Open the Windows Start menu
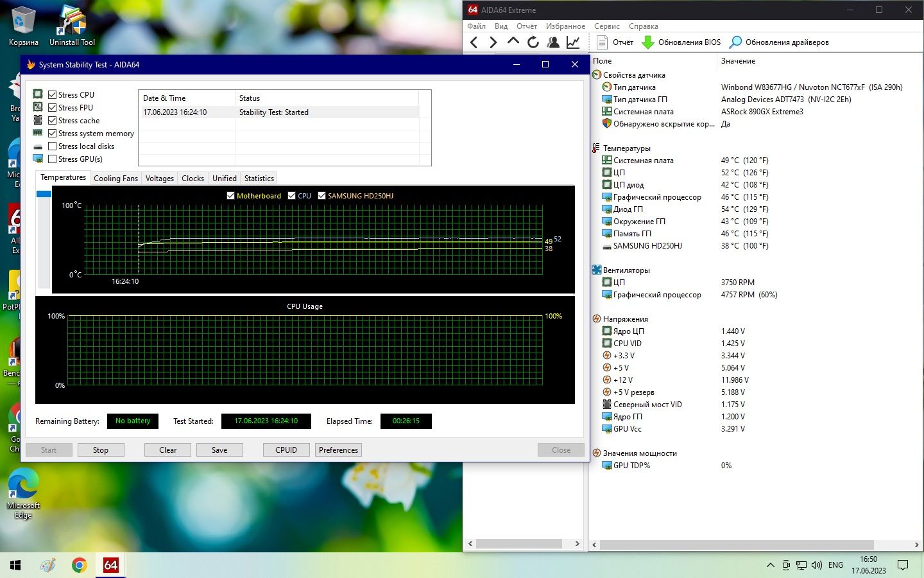Viewport: 924px width, 578px height. pos(15,565)
